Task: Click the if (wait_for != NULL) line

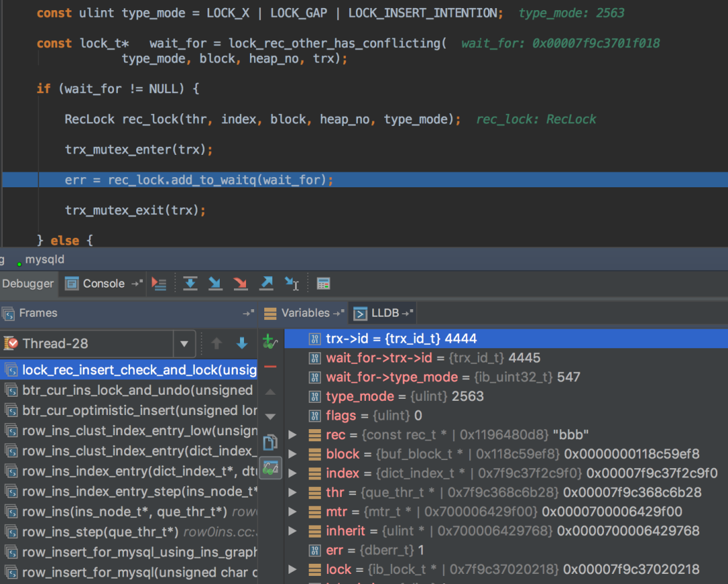Action: click(x=119, y=89)
